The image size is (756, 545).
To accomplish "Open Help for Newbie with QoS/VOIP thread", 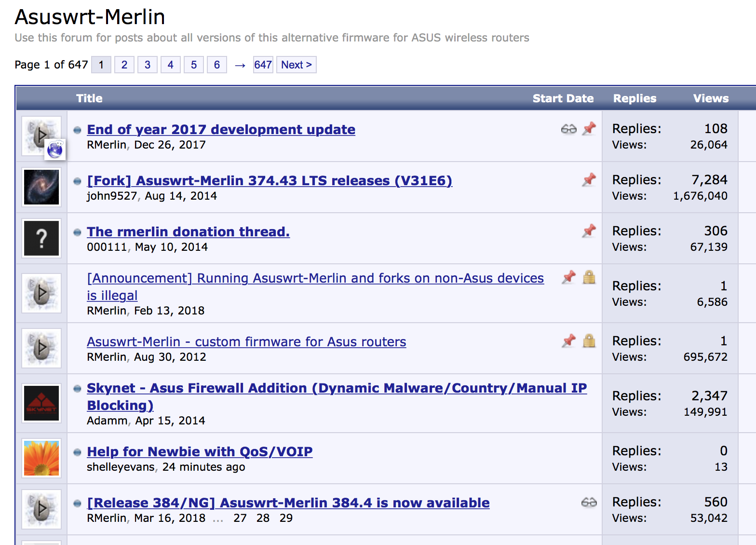I will click(200, 451).
